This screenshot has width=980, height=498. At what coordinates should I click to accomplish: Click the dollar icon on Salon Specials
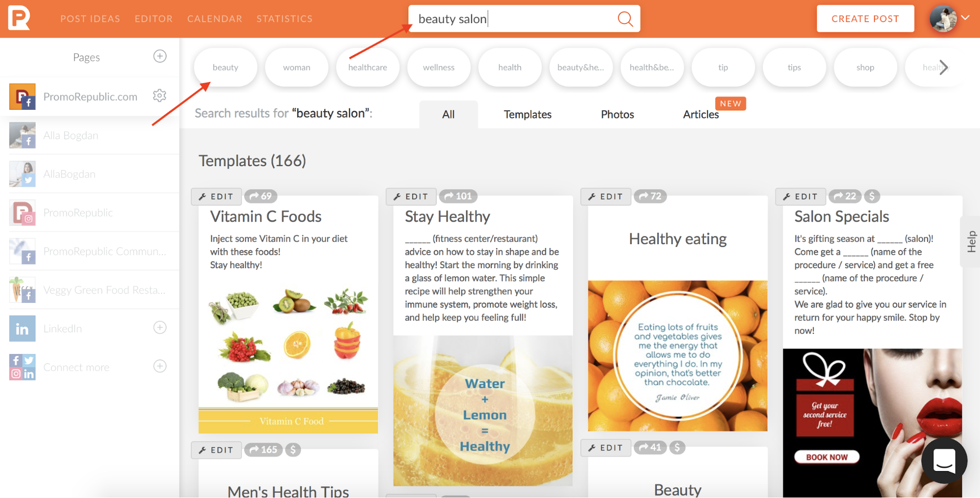(x=872, y=196)
